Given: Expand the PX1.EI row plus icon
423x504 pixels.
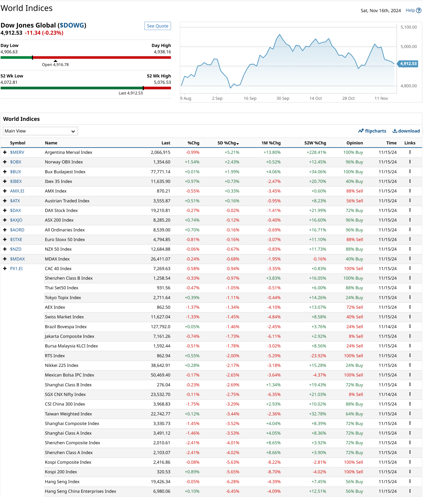Looking at the screenshot, I should coord(5,268).
